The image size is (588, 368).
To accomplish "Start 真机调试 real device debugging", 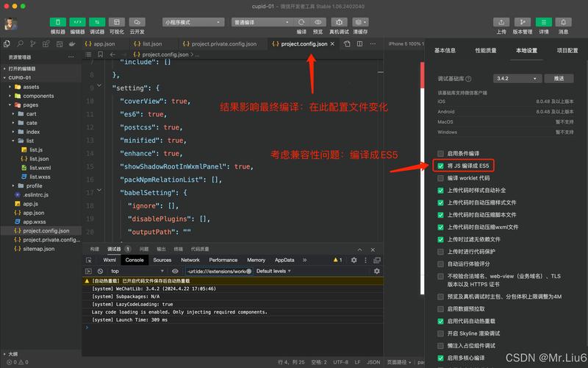I will click(x=339, y=22).
